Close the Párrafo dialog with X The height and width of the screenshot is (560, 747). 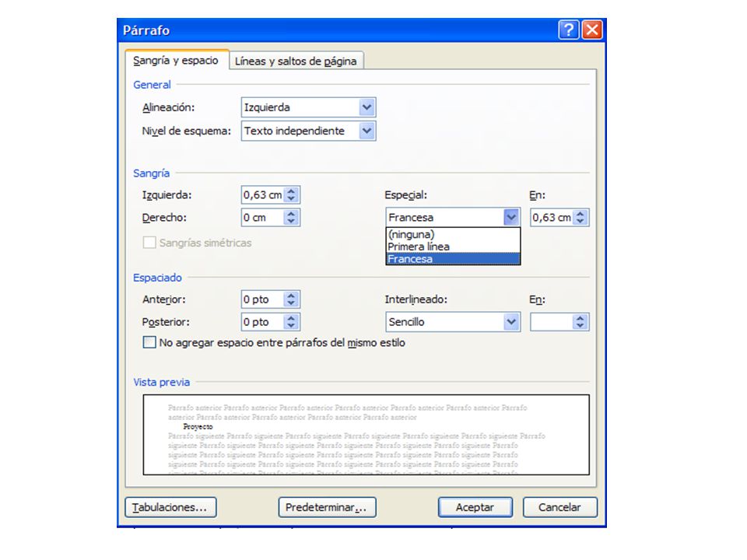[592, 30]
